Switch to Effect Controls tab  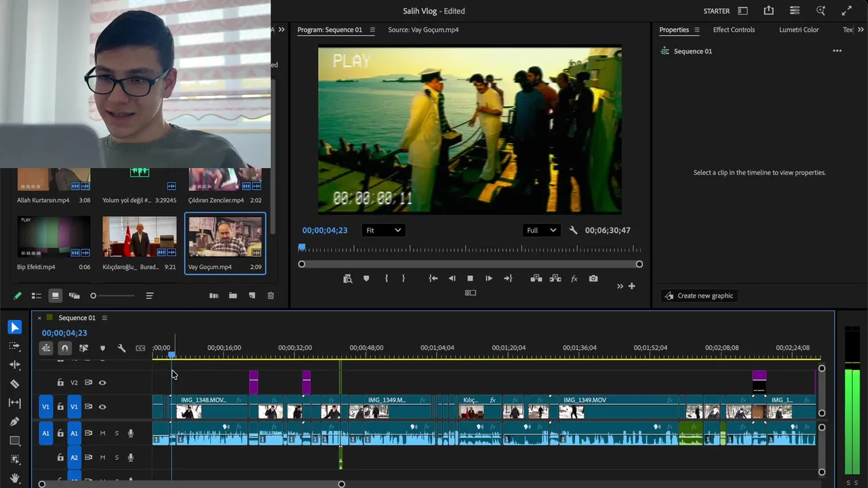[734, 30]
